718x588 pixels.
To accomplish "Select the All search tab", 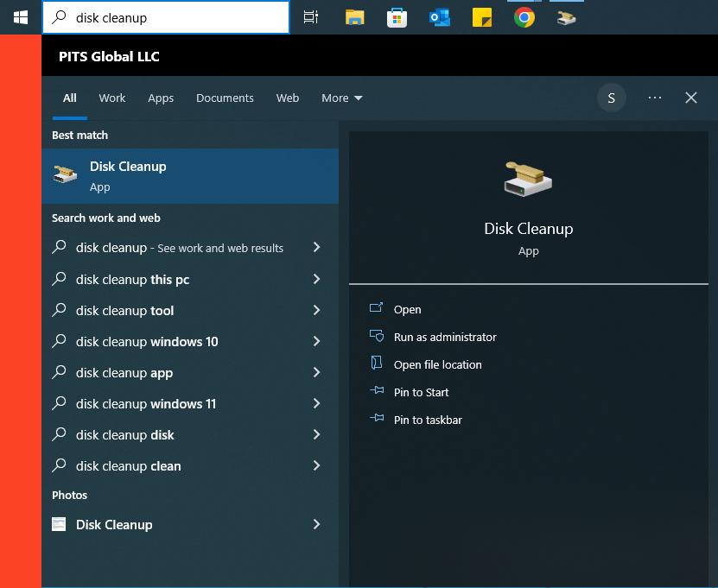I will 70,98.
